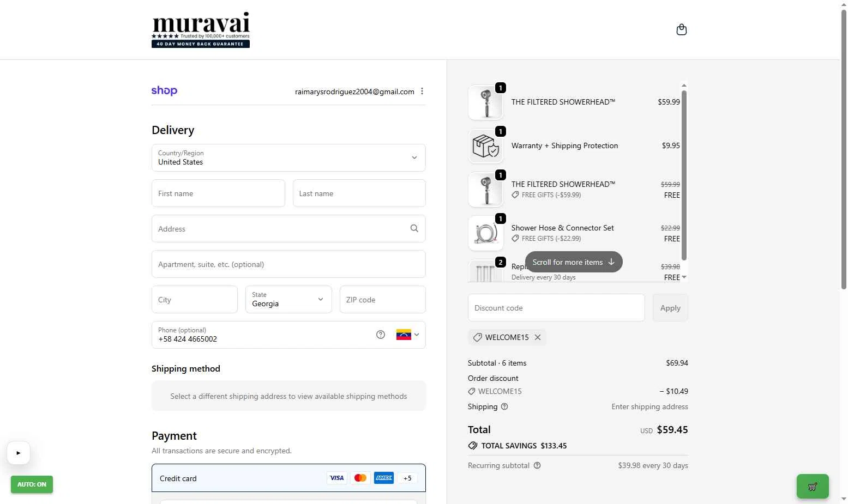The image size is (848, 504).
Task: Click the order items list scrollbar
Action: coord(684,175)
